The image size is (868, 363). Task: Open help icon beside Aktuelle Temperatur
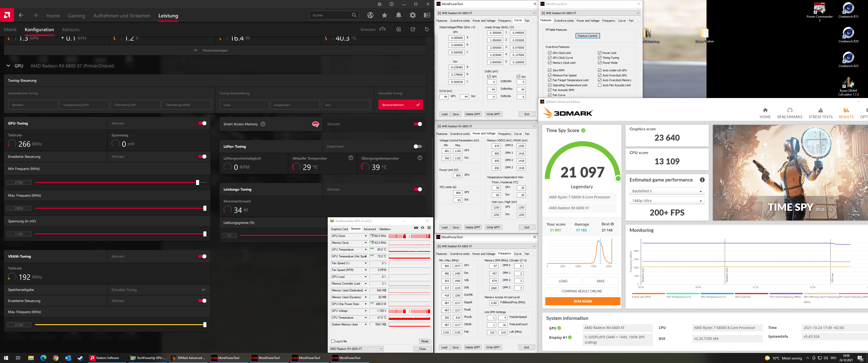pyautogui.click(x=350, y=158)
